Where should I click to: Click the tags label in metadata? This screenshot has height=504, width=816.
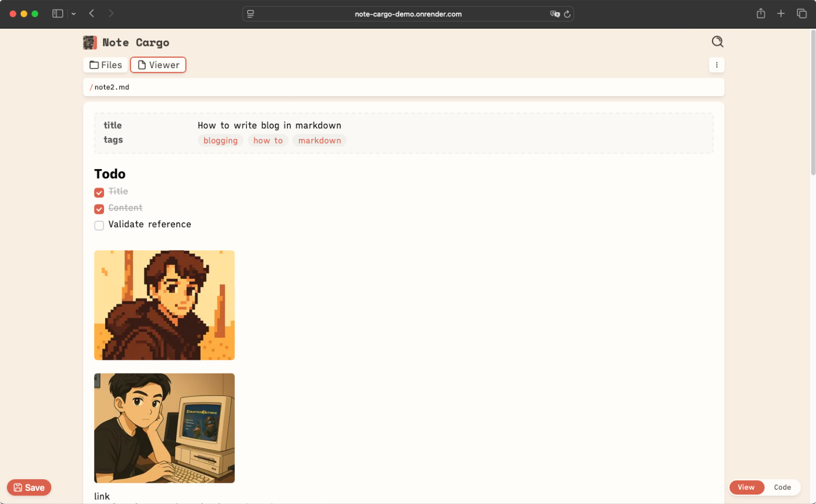pos(113,139)
